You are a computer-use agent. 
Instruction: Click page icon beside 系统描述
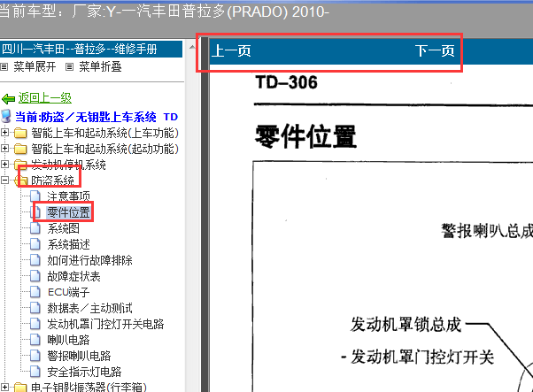pos(35,244)
